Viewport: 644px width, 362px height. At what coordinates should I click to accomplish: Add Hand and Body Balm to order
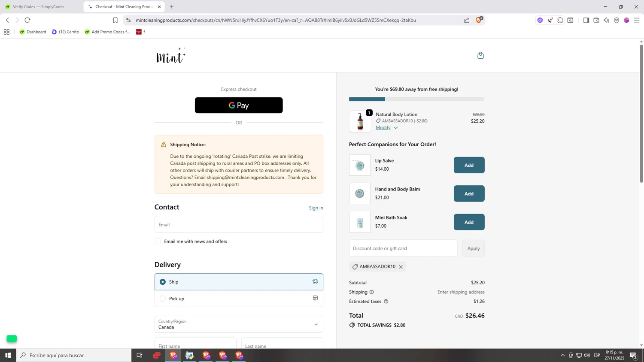(469, 194)
